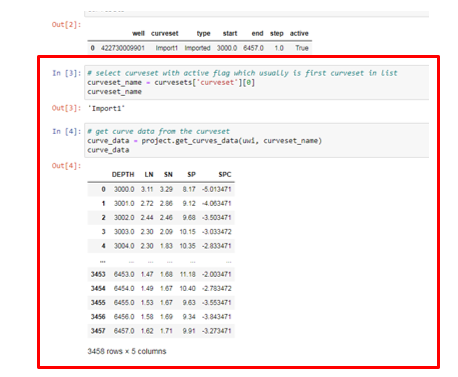
Task: Click the step value 1.0
Action: pos(279,48)
